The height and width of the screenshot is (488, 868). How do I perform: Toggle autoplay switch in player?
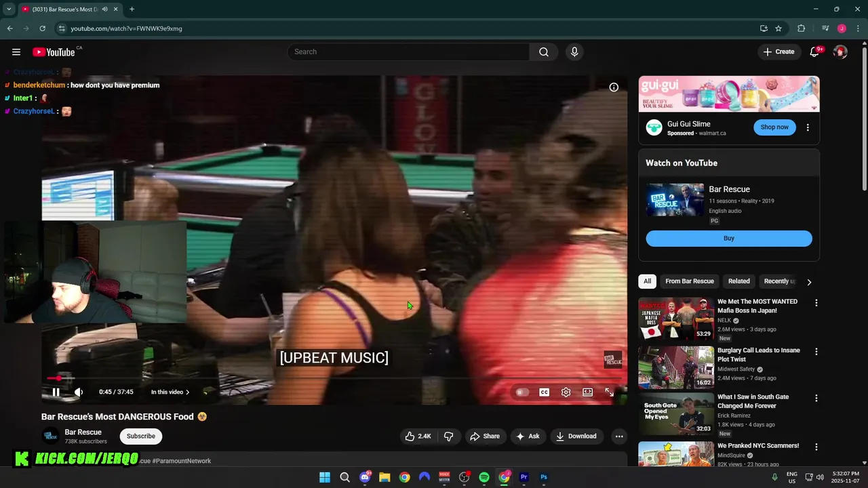pyautogui.click(x=521, y=392)
